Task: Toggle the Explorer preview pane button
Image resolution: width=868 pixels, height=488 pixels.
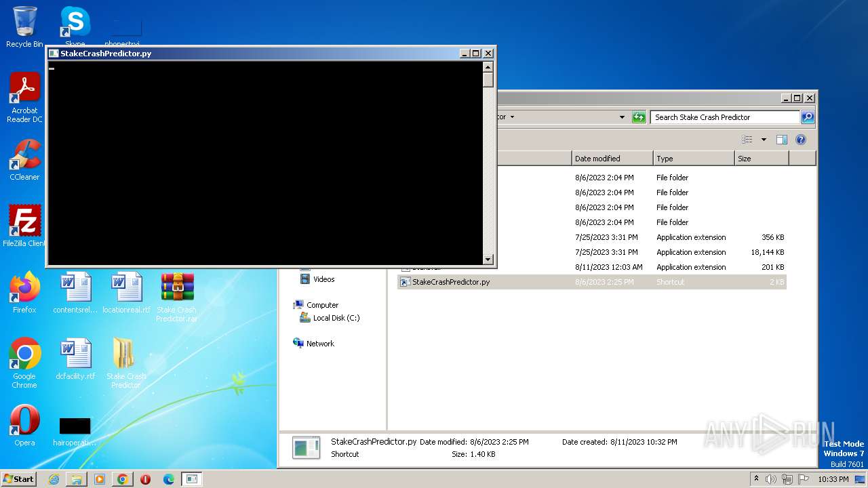Action: pos(781,140)
